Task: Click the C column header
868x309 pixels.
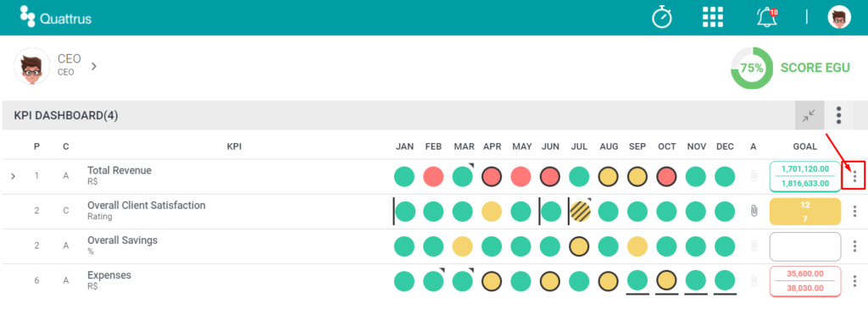Action: (66, 146)
